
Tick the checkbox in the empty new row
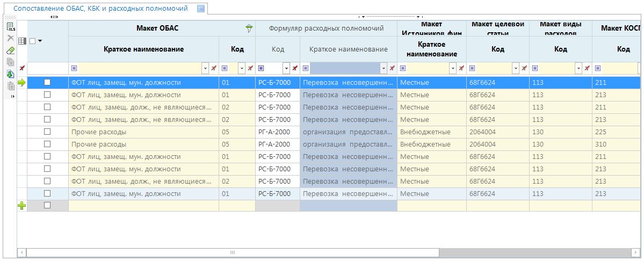click(x=47, y=205)
